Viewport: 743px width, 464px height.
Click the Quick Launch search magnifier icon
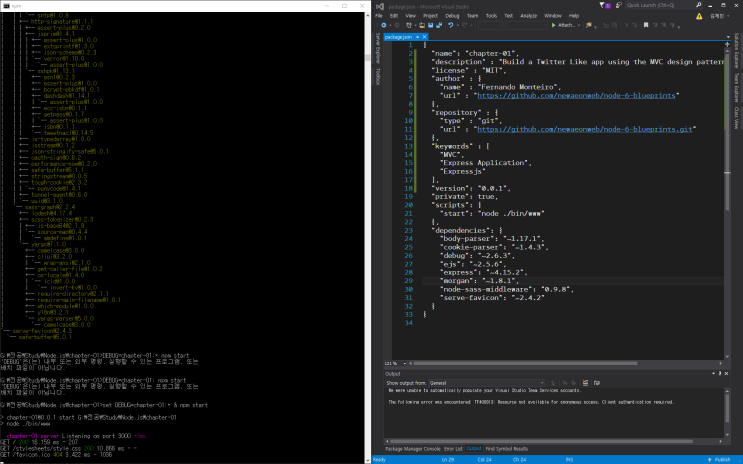pos(698,5)
